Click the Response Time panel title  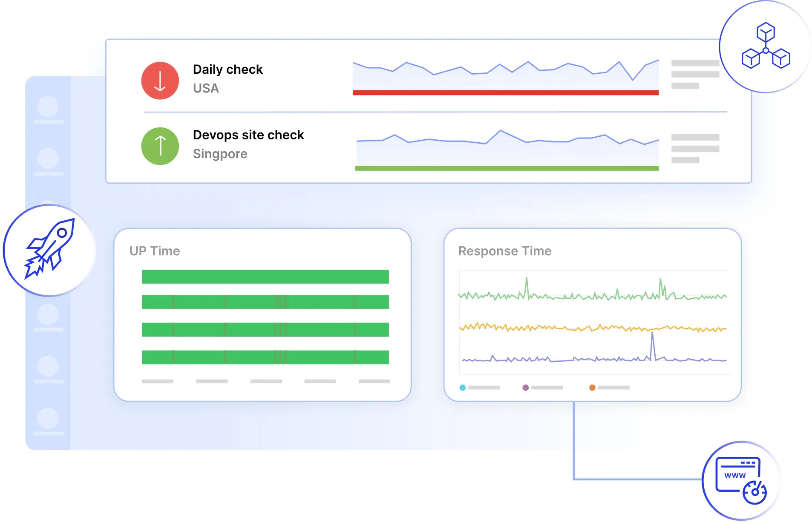(x=504, y=251)
